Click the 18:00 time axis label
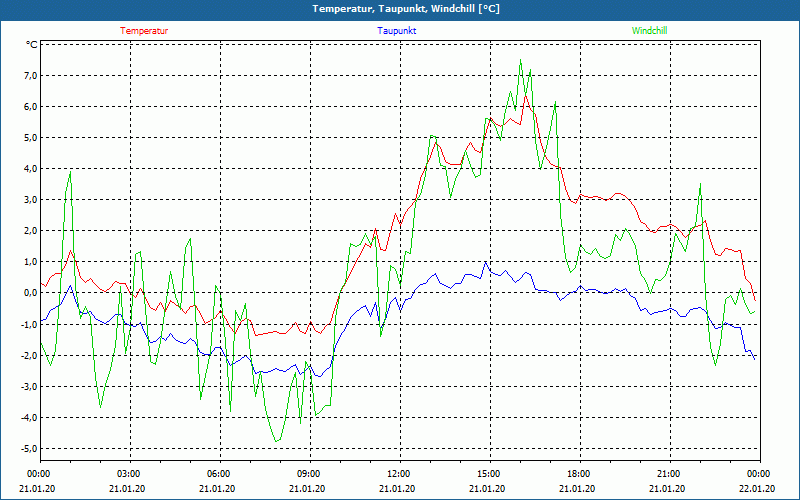 point(578,474)
